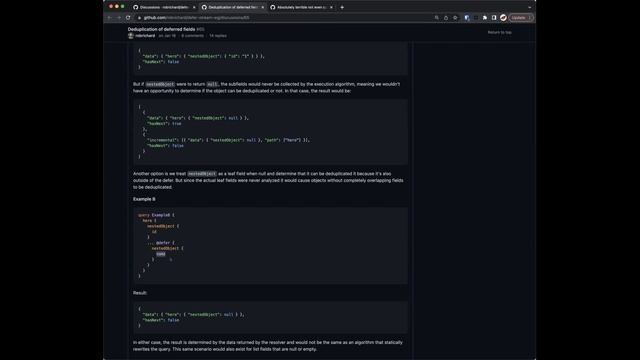This screenshot has height=360, width=640.
Task: Open the extensions puzzle icon
Action: [484, 18]
